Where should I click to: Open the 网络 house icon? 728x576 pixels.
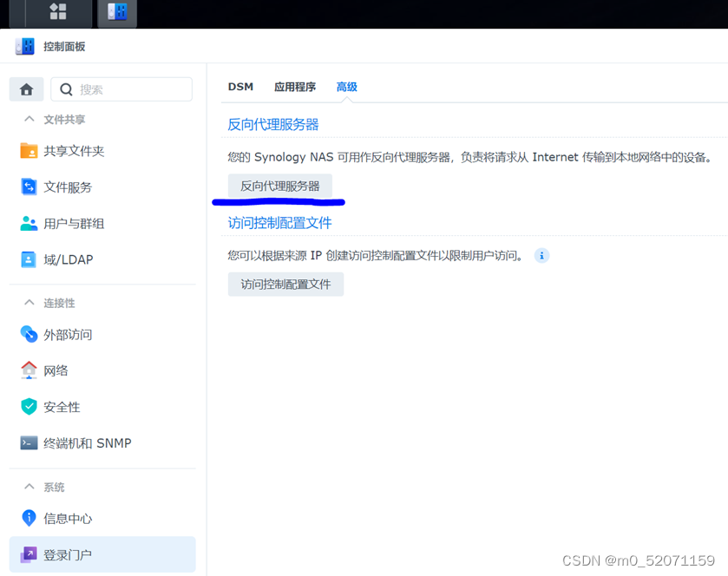(x=29, y=370)
